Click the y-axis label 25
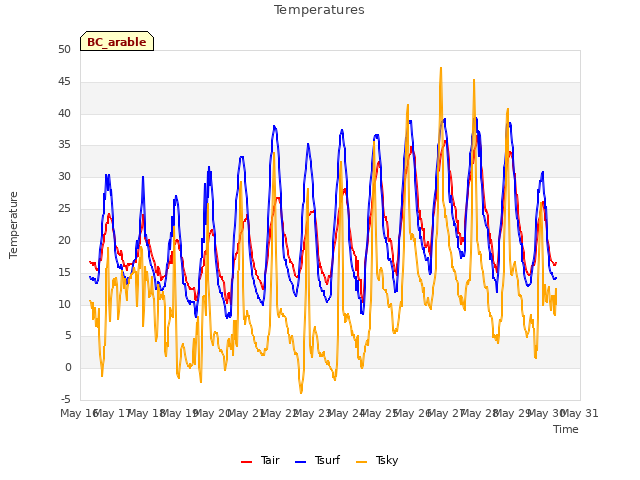Image resolution: width=640 pixels, height=480 pixels. pos(64,209)
